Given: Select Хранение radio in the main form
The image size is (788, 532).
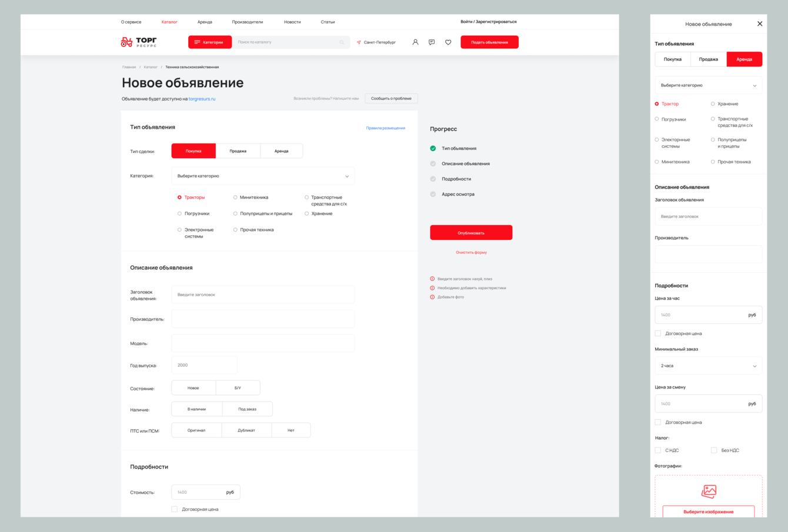Looking at the screenshot, I should (x=306, y=213).
